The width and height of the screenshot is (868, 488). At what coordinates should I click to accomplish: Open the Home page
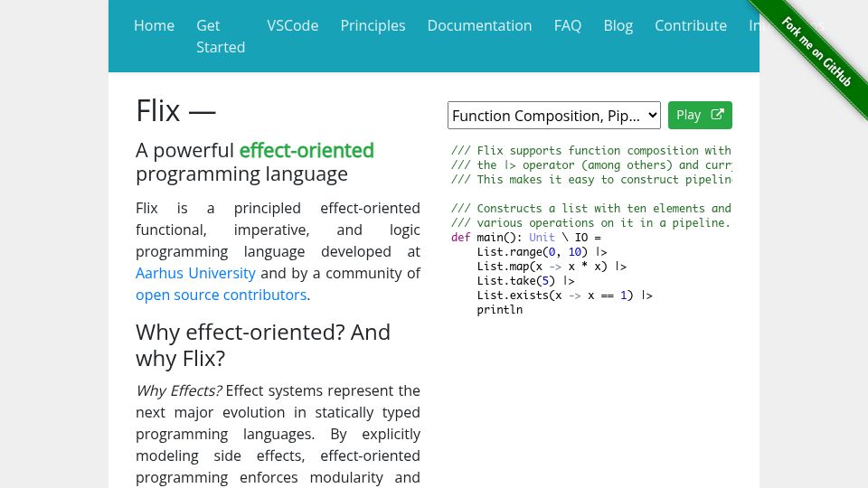click(x=154, y=25)
